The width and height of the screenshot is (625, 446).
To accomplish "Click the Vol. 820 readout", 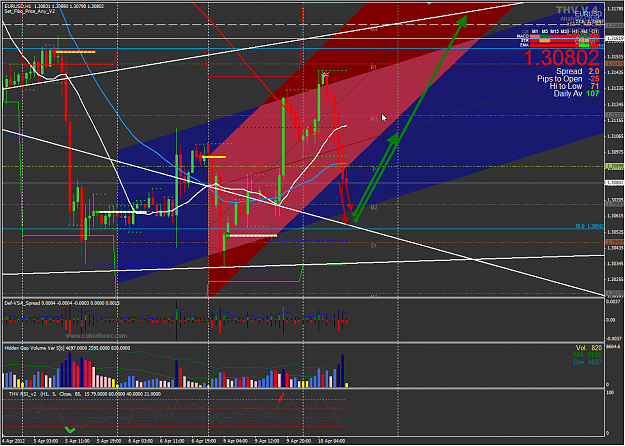I will coord(588,348).
